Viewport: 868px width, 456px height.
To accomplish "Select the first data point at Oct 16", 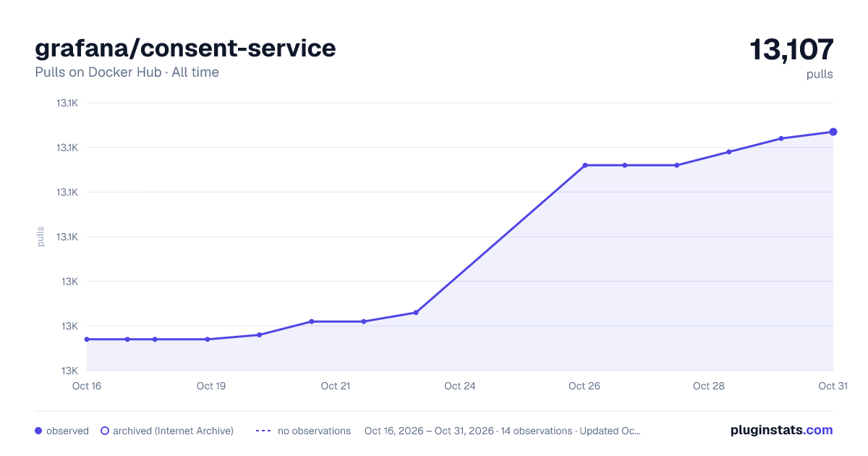I will 87,339.
